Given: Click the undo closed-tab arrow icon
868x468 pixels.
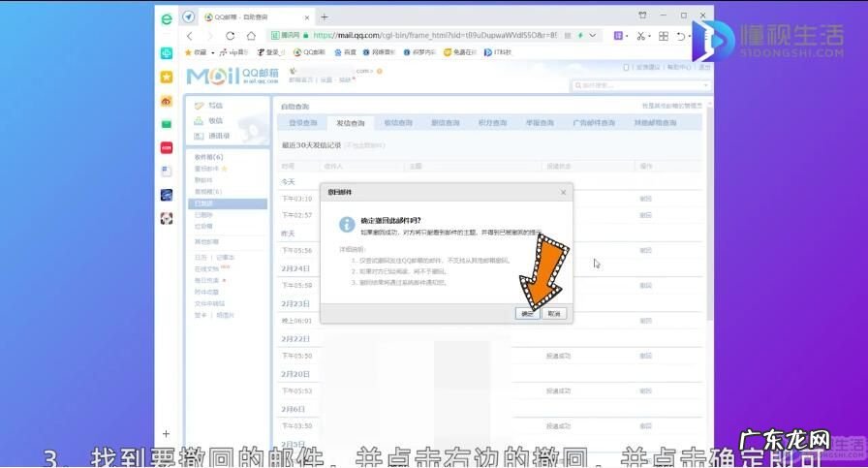Looking at the screenshot, I should coord(681,36).
